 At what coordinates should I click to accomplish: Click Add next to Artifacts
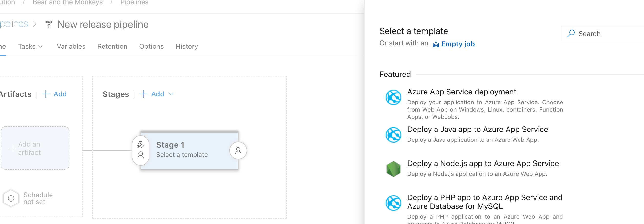click(54, 94)
